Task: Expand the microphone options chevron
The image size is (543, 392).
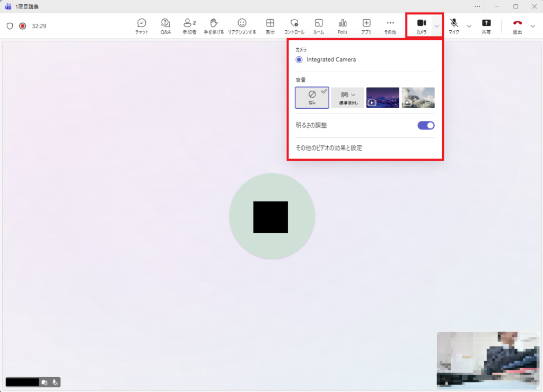Action: pyautogui.click(x=469, y=26)
